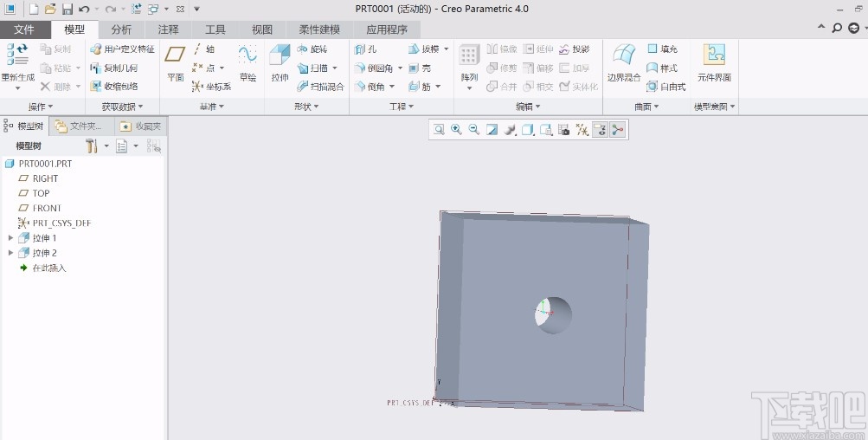Click the 扫描混合 swept blend tool

coord(320,87)
